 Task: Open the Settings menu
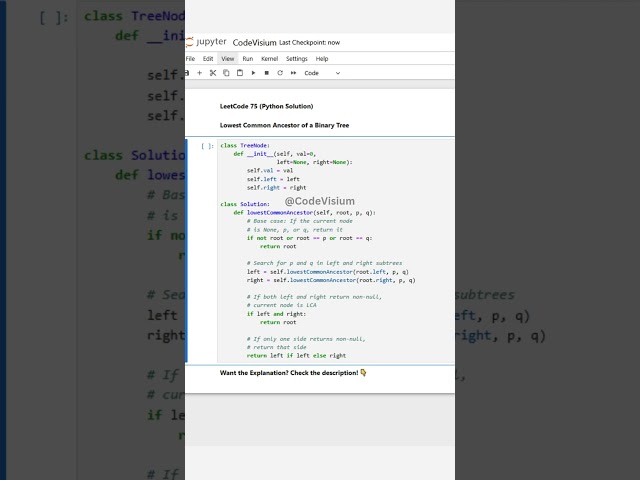coord(297,59)
